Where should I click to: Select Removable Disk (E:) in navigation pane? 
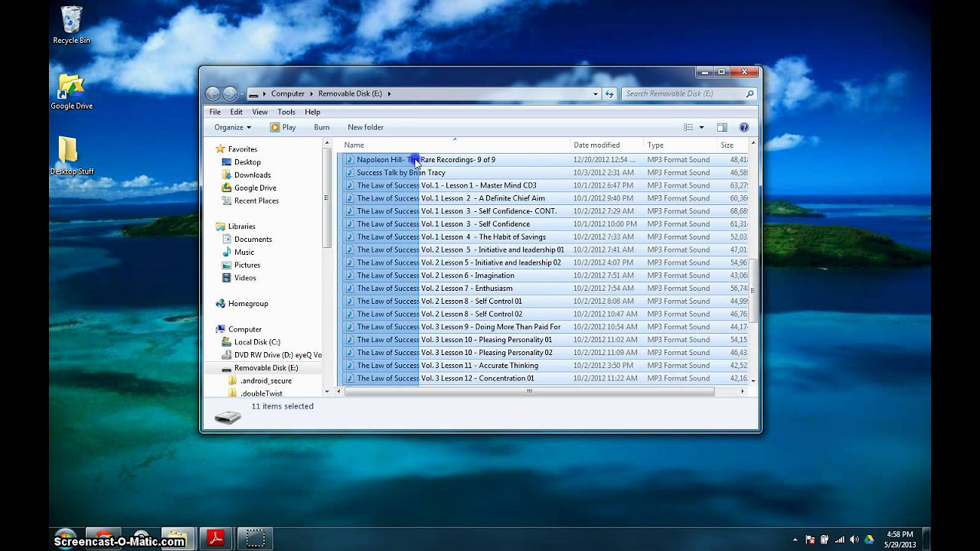click(260, 368)
